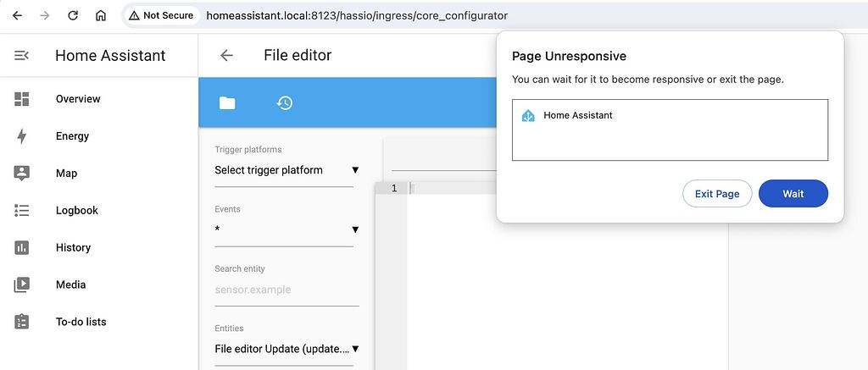868x370 pixels.
Task: Click the Overview dashboard icon
Action: [22, 99]
